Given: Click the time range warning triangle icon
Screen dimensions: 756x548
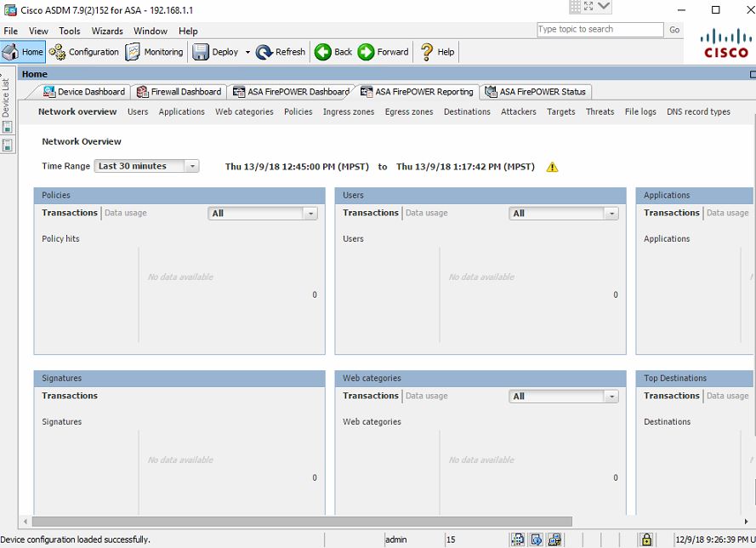Looking at the screenshot, I should (x=552, y=167).
